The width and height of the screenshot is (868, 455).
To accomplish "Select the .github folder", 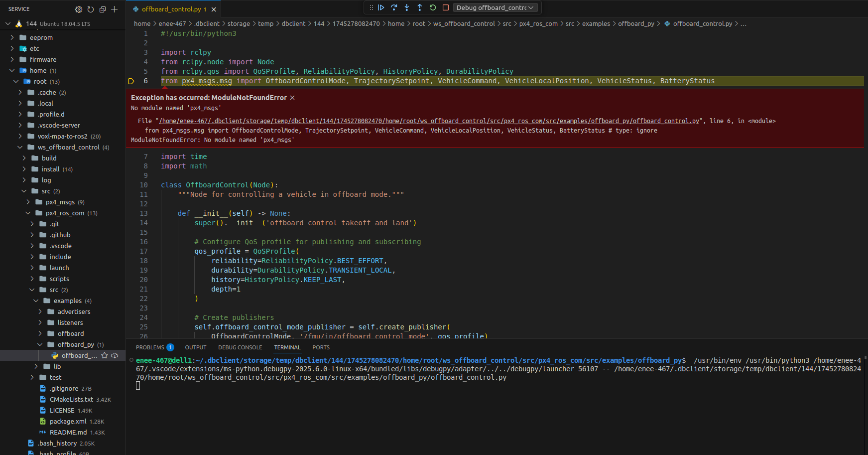I will [x=60, y=235].
